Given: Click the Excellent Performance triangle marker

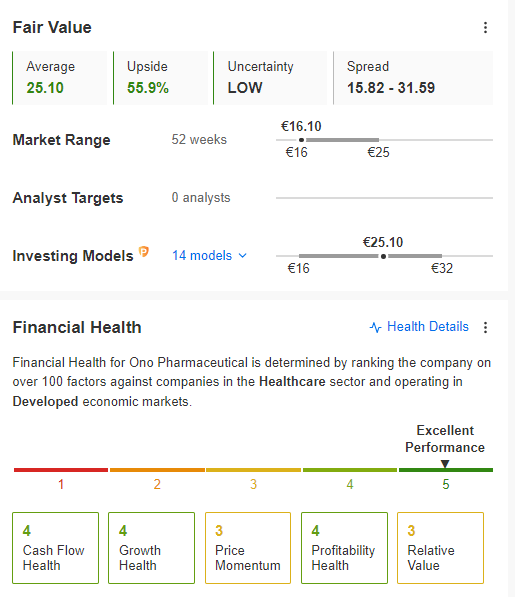Looking at the screenshot, I should 445,464.
